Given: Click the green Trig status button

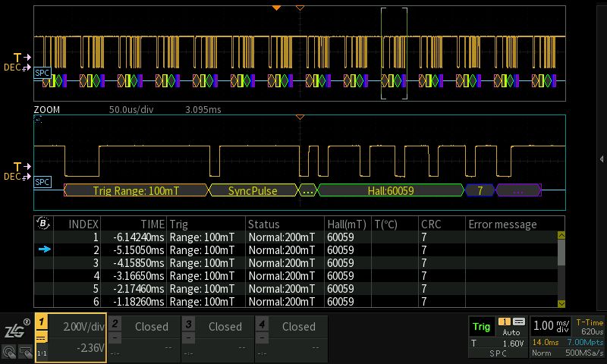Looking at the screenshot, I should pos(481,326).
